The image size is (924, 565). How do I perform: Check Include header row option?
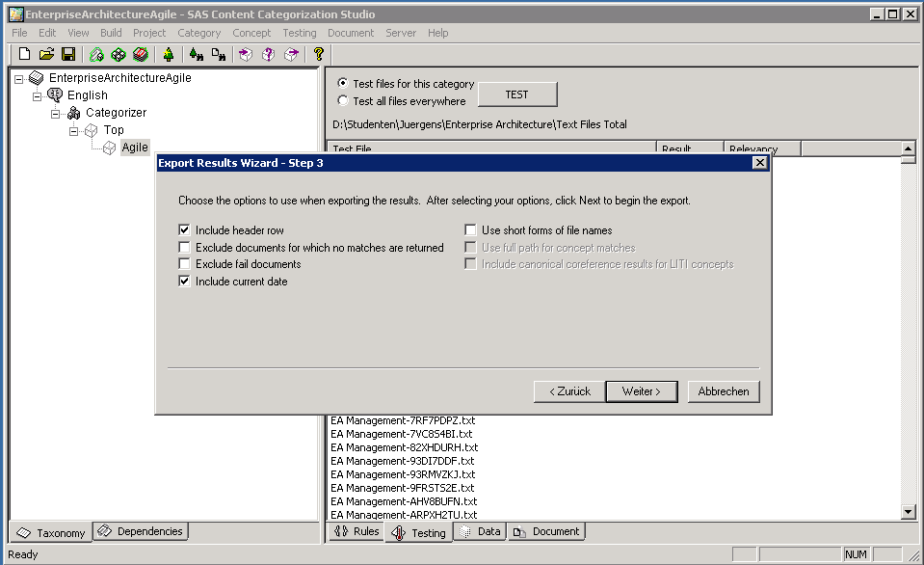[184, 230]
